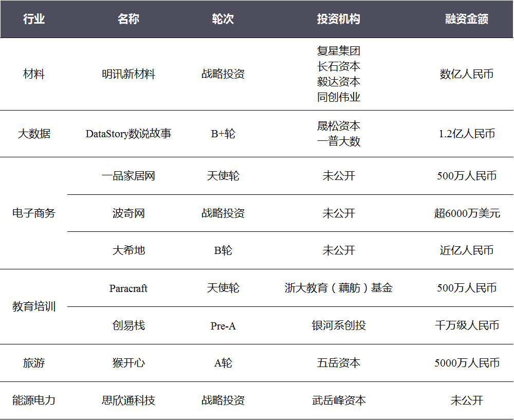
Task: Click 长石资本 investor text
Action: click(339, 66)
